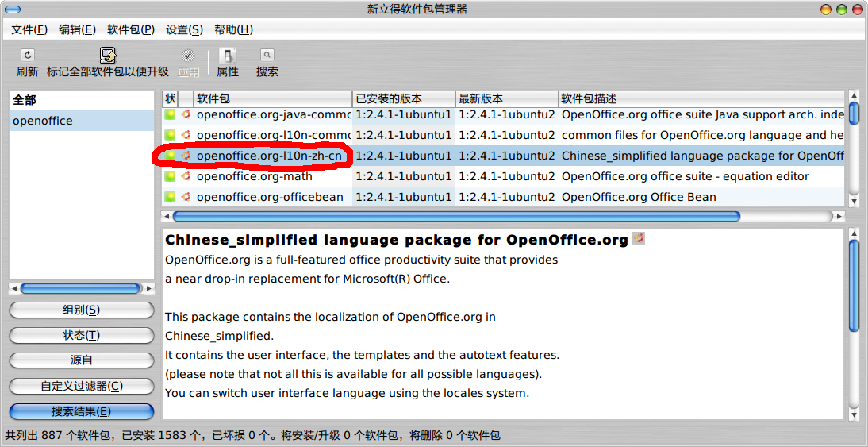
Task: Click the window menu button in title bar
Action: click(13, 9)
